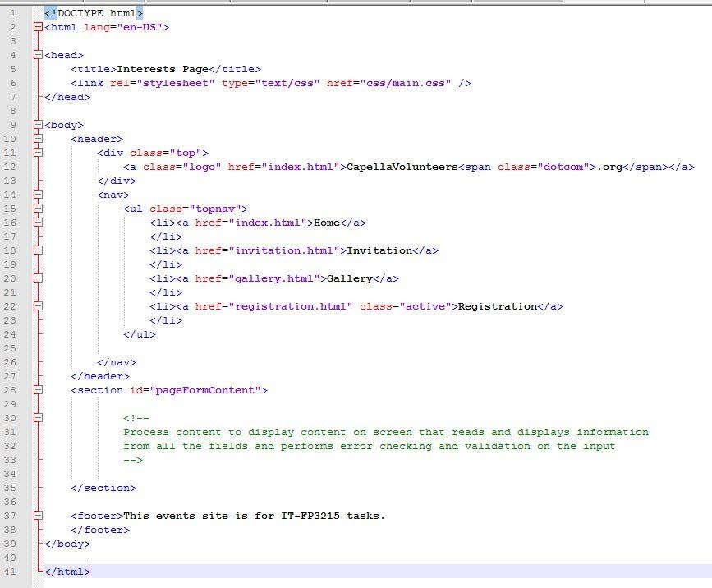Image resolution: width=712 pixels, height=588 pixels.
Task: Collapse the section pageFormContent fold marker
Action: [x=38, y=390]
